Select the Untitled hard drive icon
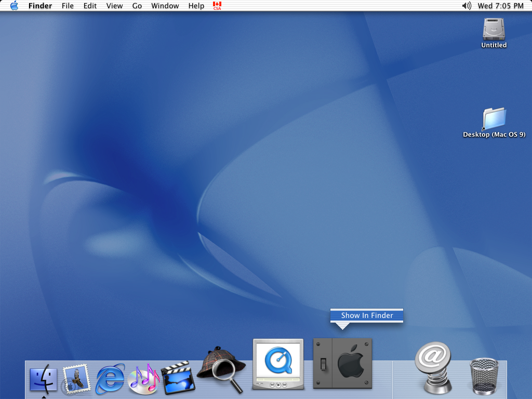This screenshot has height=399, width=532. click(494, 29)
